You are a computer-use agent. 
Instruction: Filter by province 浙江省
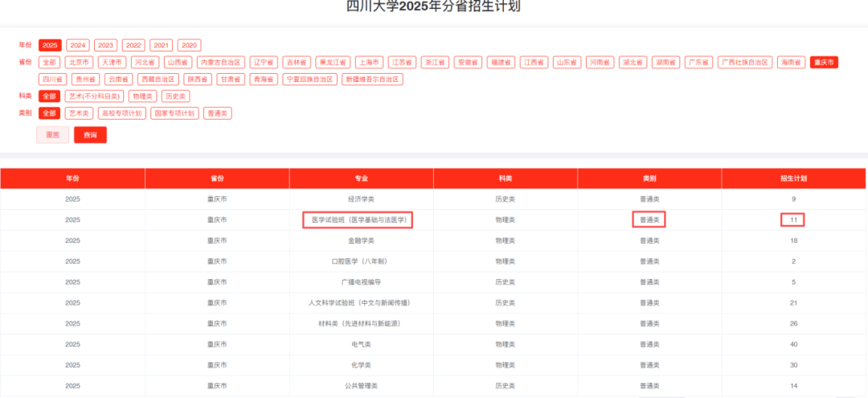click(435, 63)
